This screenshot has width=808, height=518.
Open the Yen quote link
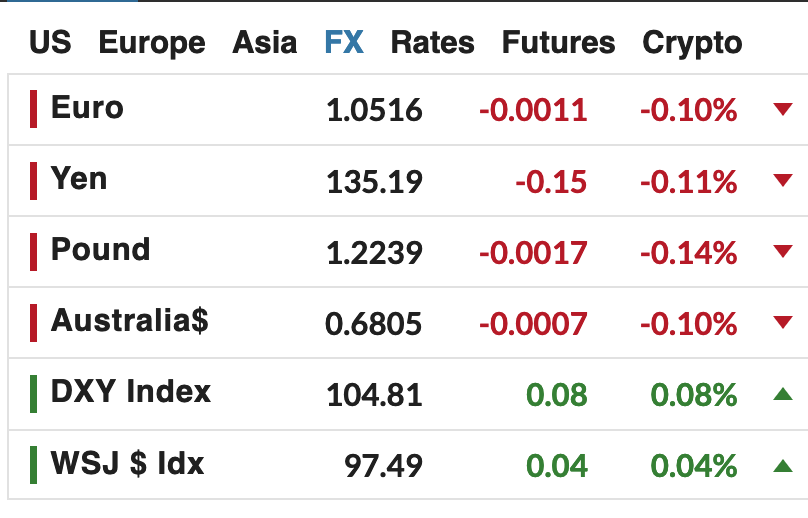tap(79, 178)
